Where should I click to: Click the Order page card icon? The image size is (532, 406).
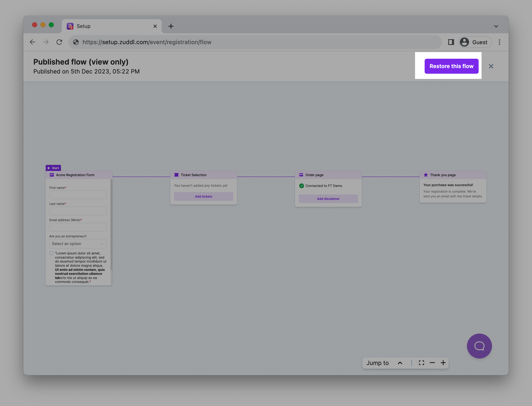(x=301, y=175)
